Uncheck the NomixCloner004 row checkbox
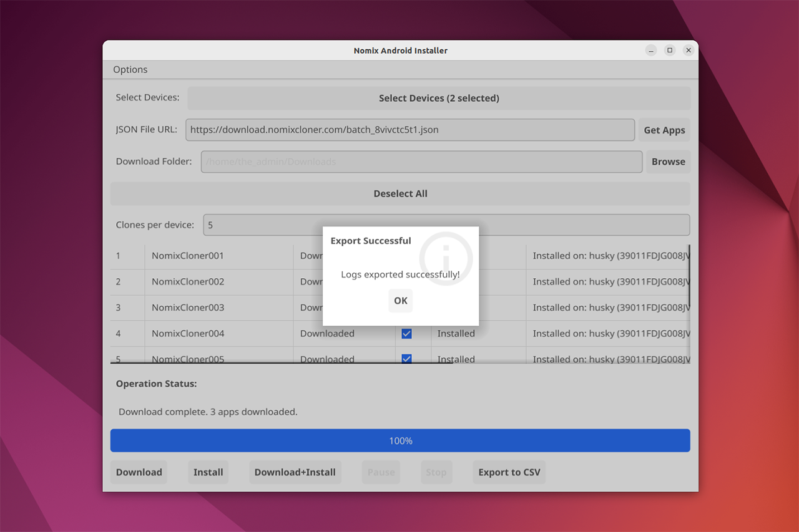 pyautogui.click(x=406, y=334)
